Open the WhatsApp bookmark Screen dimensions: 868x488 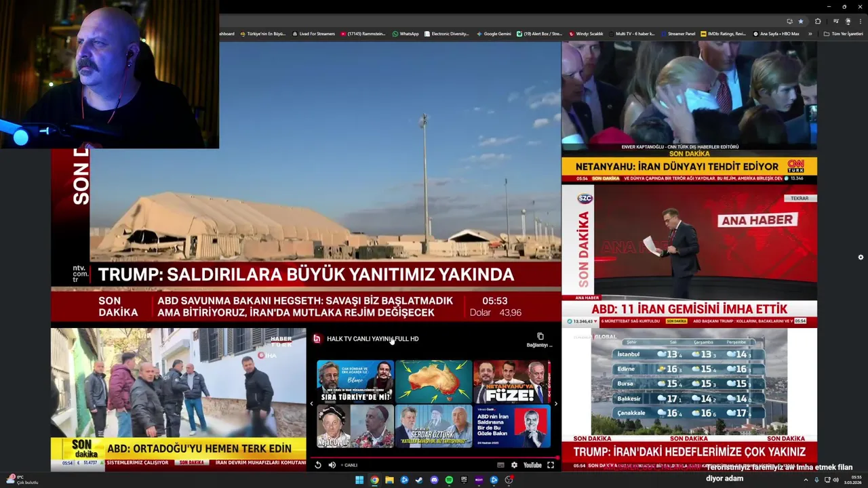click(x=406, y=33)
